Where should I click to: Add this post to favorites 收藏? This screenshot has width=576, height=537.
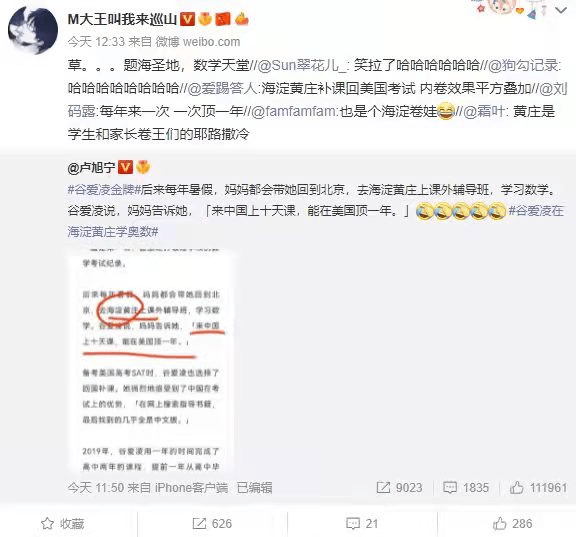[x=62, y=523]
